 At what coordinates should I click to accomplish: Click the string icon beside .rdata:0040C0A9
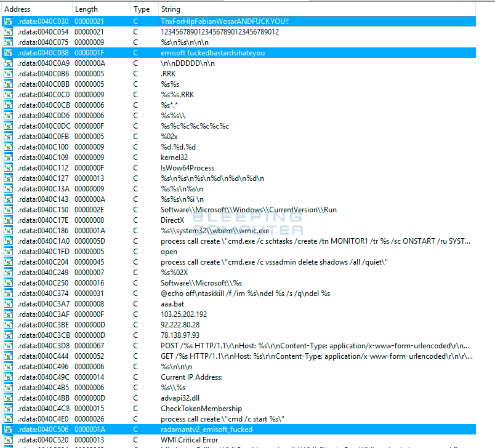click(x=8, y=63)
